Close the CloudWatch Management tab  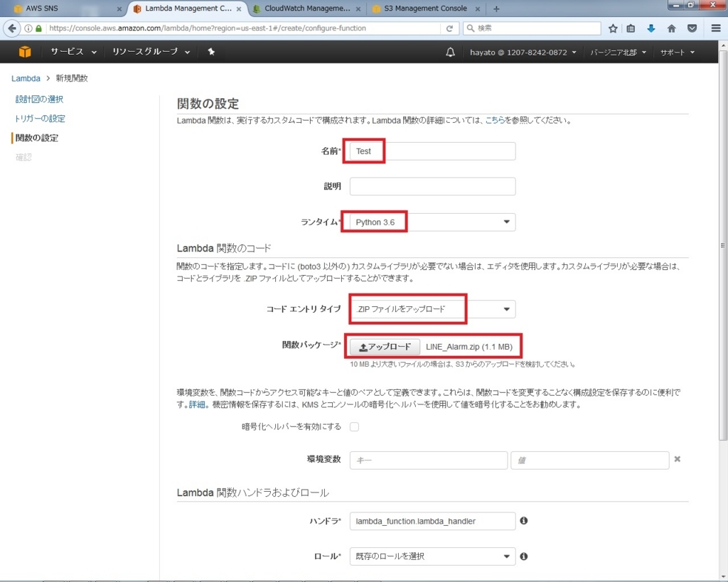358,9
